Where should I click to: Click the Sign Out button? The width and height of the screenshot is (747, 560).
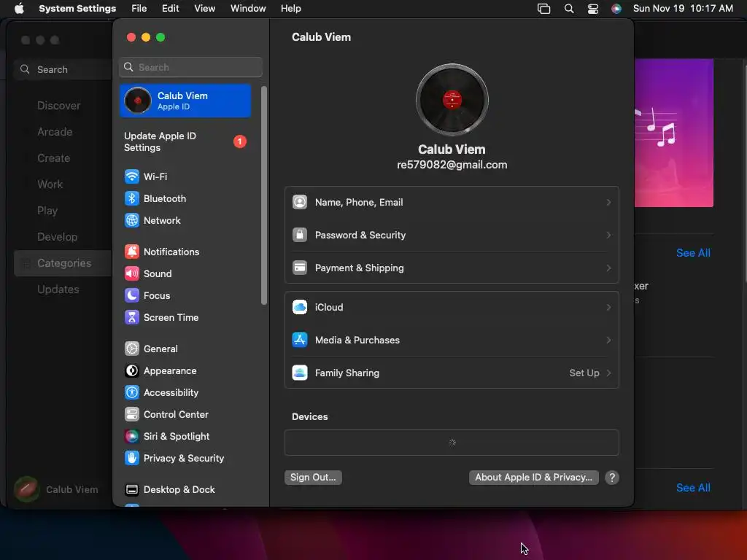313,478
